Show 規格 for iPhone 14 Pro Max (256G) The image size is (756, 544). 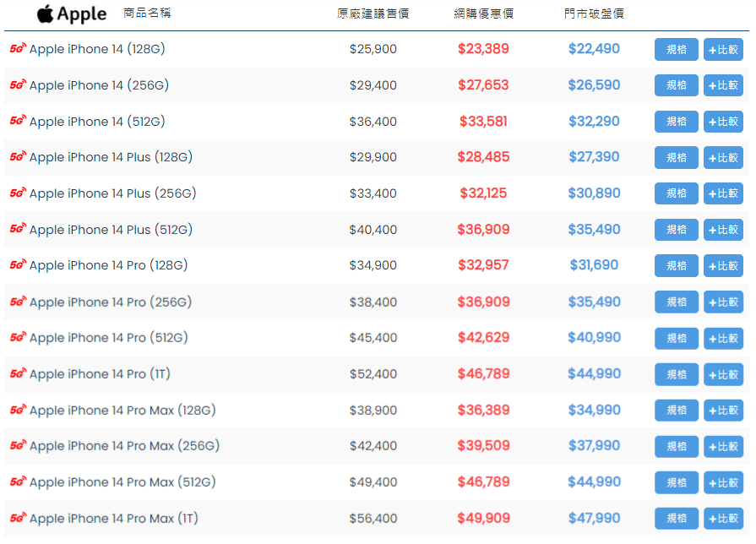click(676, 447)
